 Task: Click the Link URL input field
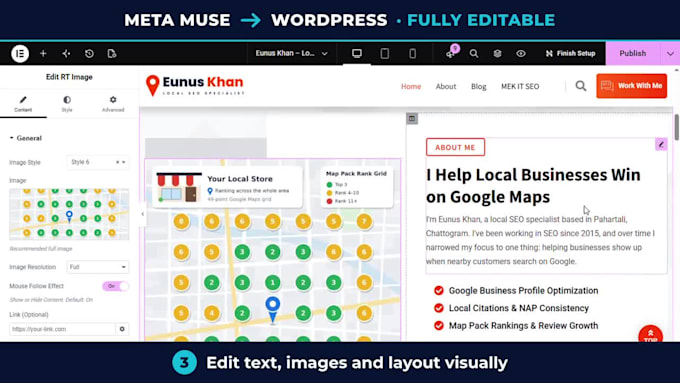pyautogui.click(x=62, y=329)
